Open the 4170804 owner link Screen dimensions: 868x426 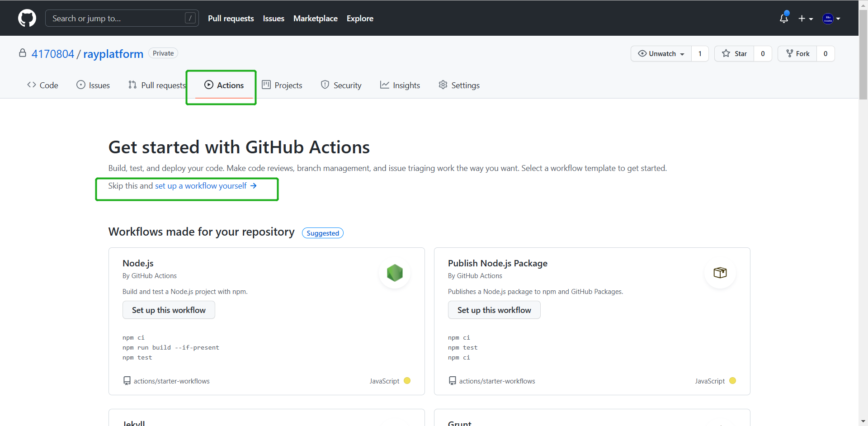pos(53,54)
